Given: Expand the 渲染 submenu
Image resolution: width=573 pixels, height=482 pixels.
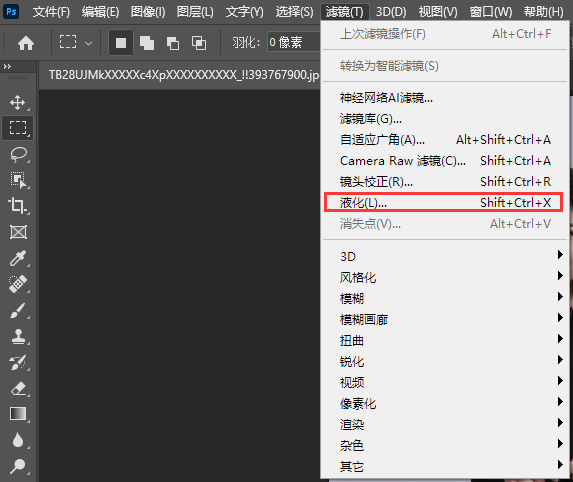Looking at the screenshot, I should (x=445, y=425).
